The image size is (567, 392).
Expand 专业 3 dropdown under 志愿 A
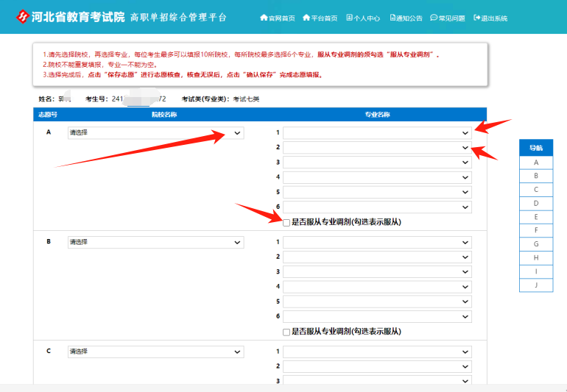[377, 163]
